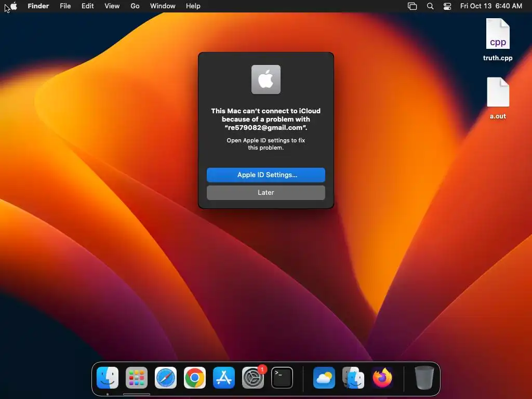The image size is (532, 399).
Task: Click the date and time in menu bar
Action: pyautogui.click(x=491, y=6)
